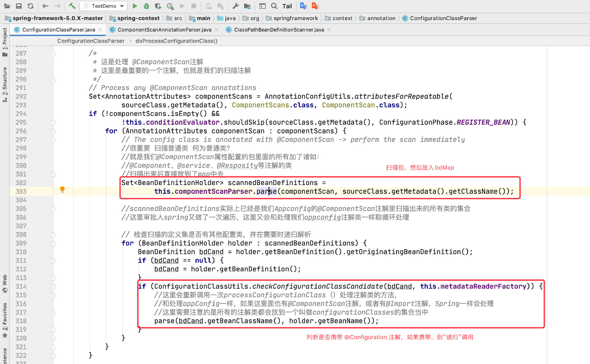Screen dimensions: 590x364
Task: Build project with the hammer icon
Action: coord(72,6)
